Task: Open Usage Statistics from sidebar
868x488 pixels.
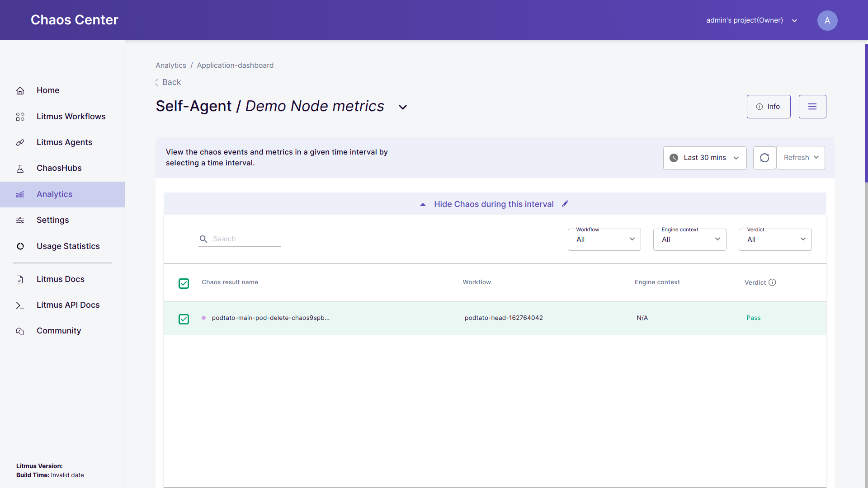Action: 68,246
